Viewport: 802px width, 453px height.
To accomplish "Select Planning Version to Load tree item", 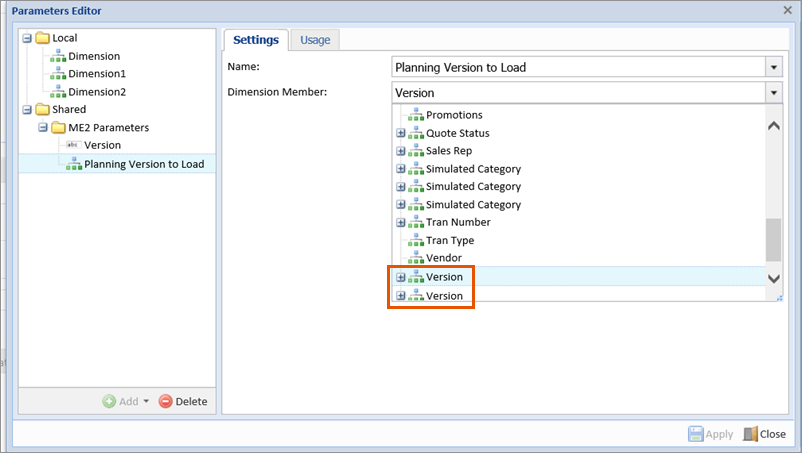I will pos(144,164).
